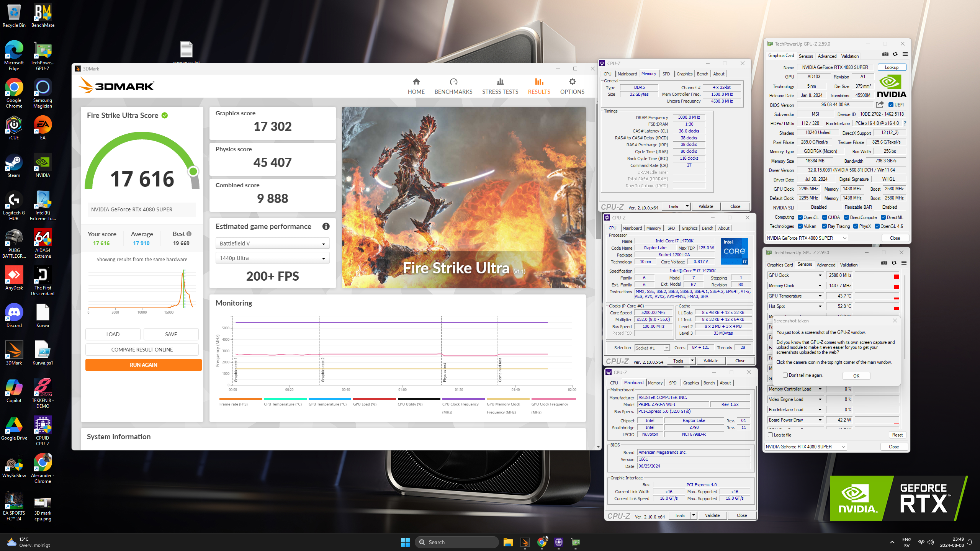Switch to SPD tab in CPU-Z Memory window

(x=666, y=74)
